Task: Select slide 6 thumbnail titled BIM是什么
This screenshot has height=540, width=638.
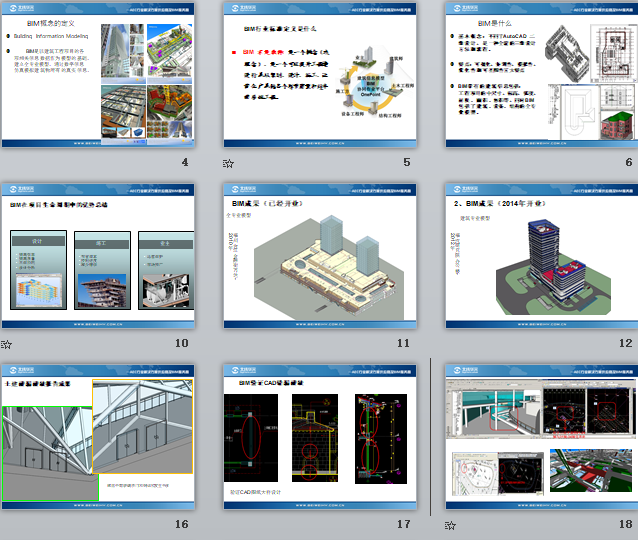Action: pyautogui.click(x=542, y=75)
